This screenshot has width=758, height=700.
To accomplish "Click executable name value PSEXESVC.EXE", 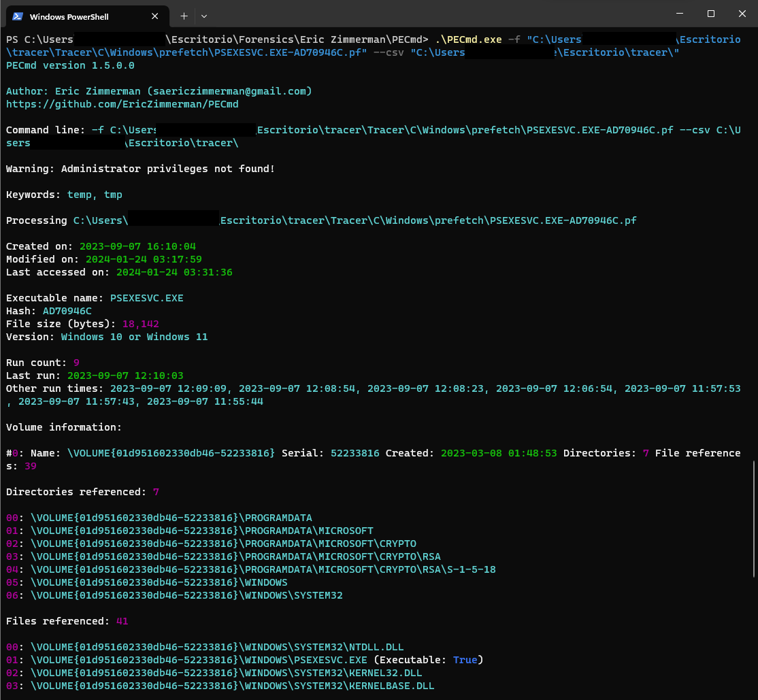I will (146, 298).
